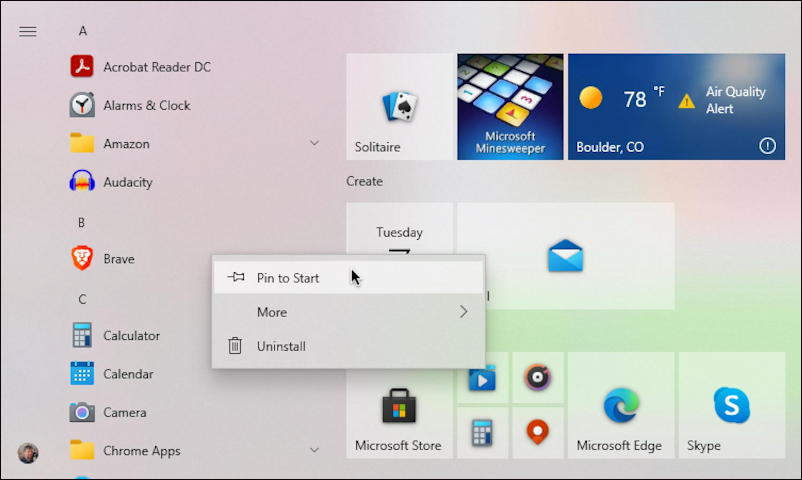
Task: Open the hamburger menu icon
Action: [x=28, y=32]
